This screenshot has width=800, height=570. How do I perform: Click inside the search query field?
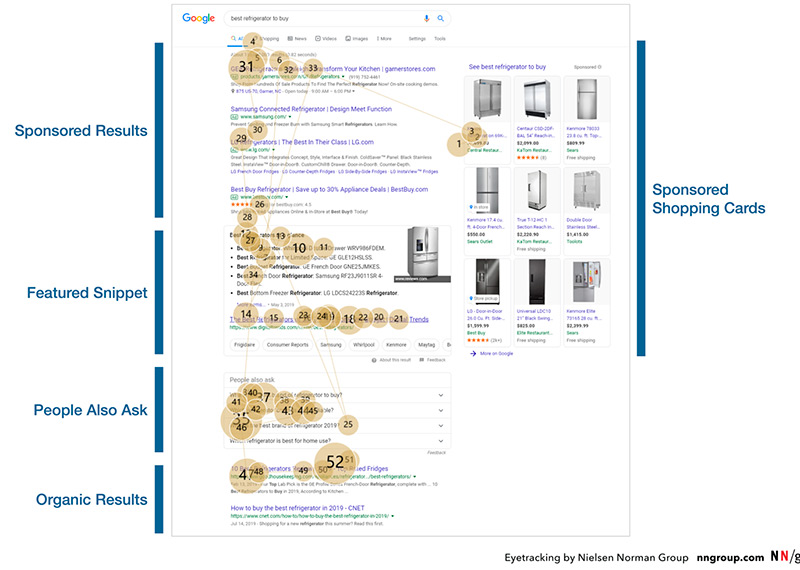coord(320,18)
